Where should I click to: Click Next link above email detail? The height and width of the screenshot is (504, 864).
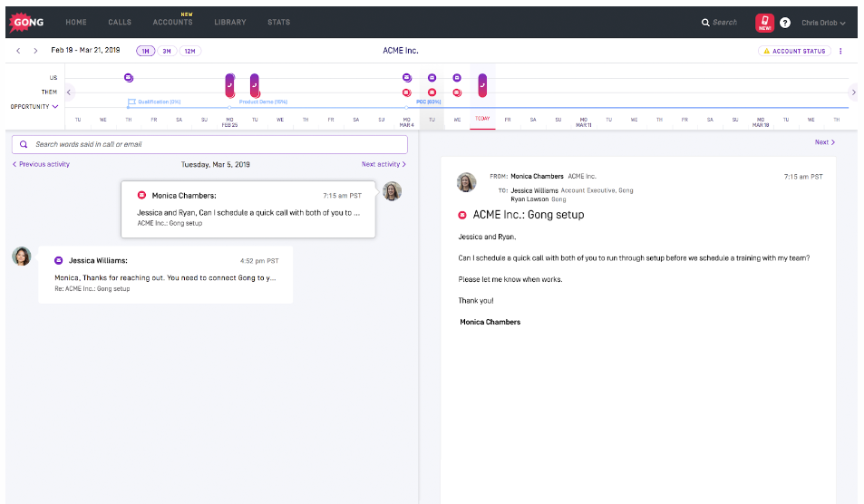[825, 142]
